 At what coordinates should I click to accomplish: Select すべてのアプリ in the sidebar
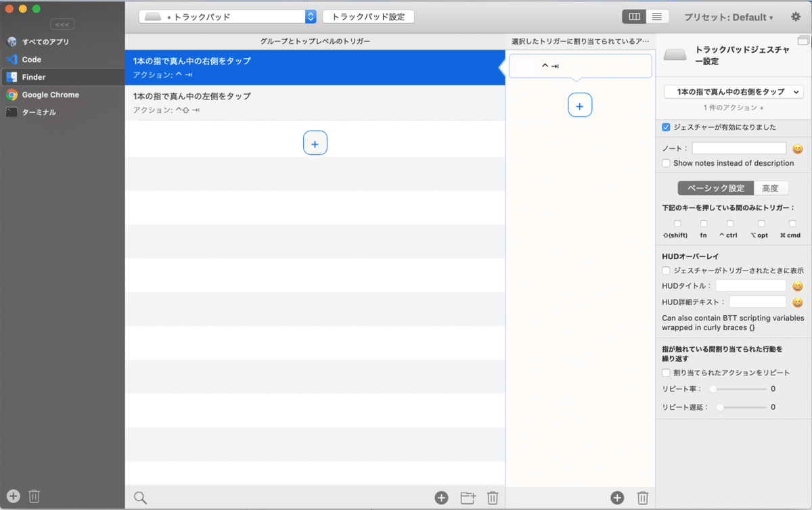62,42
